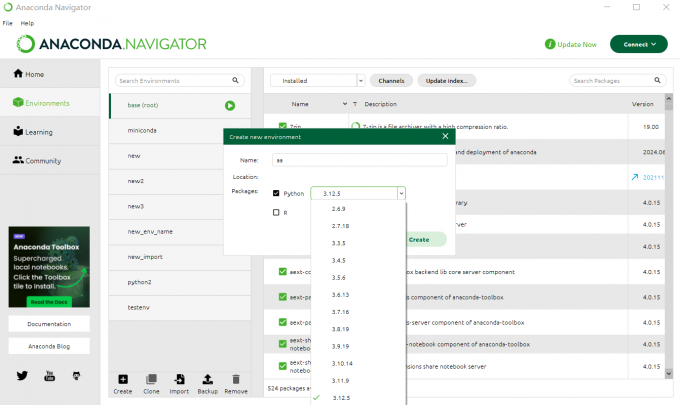
Task: Click the Search Packages field
Action: [618, 81]
